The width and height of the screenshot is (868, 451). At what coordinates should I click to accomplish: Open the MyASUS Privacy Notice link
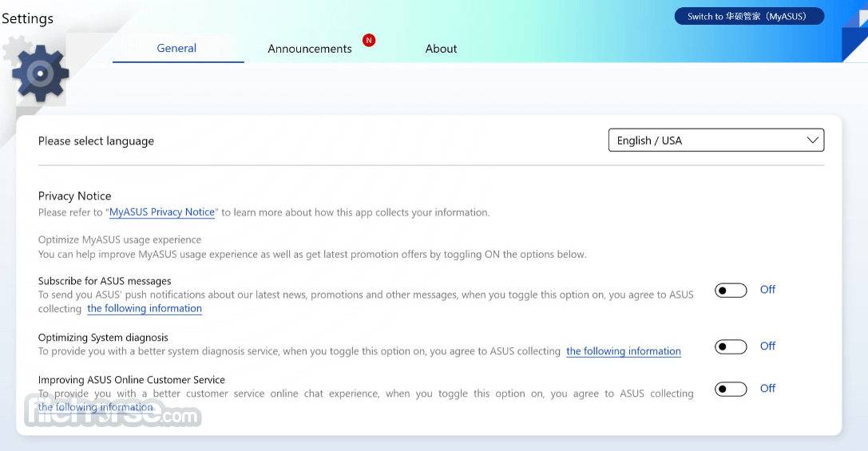162,212
